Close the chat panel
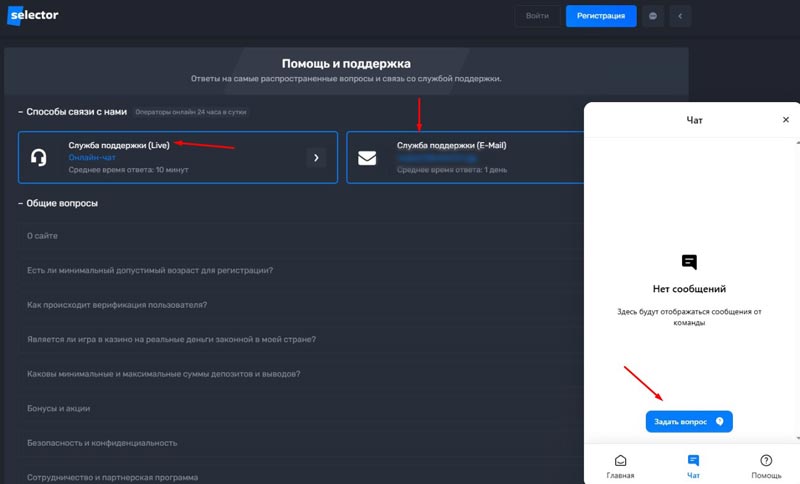 (785, 120)
